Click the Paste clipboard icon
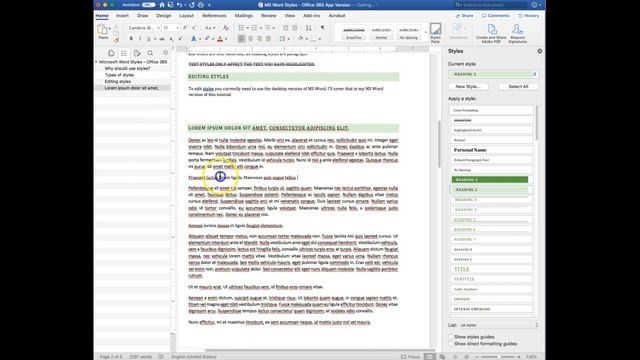Screen dimensions: 640x360 point(102,29)
